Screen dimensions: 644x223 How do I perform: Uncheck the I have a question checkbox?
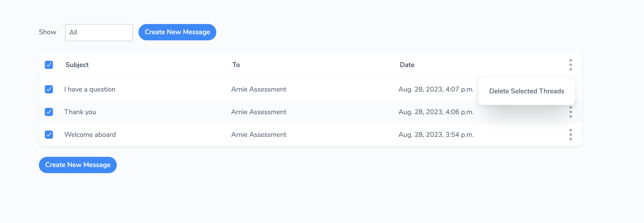click(49, 89)
